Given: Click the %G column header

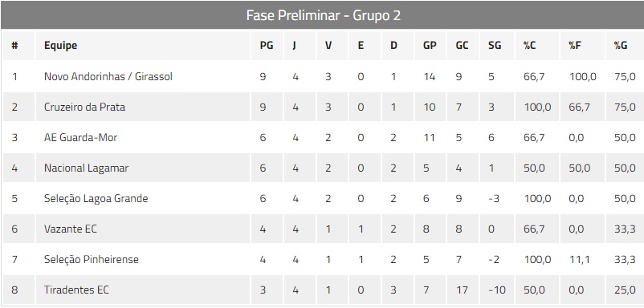Looking at the screenshot, I should pyautogui.click(x=621, y=45).
